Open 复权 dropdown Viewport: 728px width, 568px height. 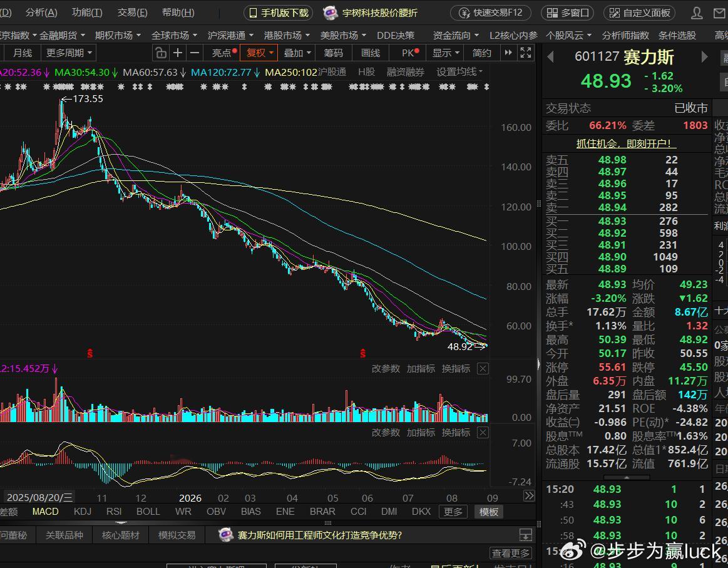(259, 53)
